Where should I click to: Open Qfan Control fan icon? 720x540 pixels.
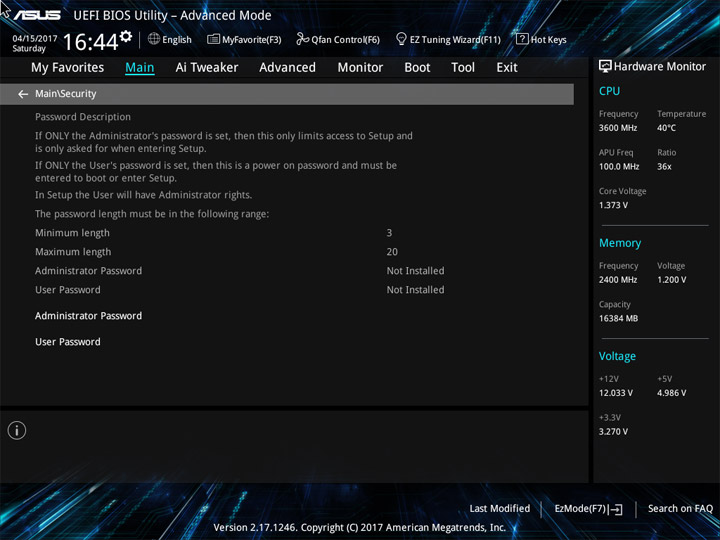(x=302, y=39)
